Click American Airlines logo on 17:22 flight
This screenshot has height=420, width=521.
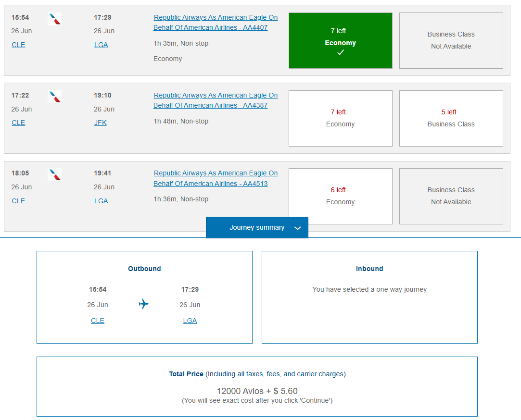pos(54,97)
